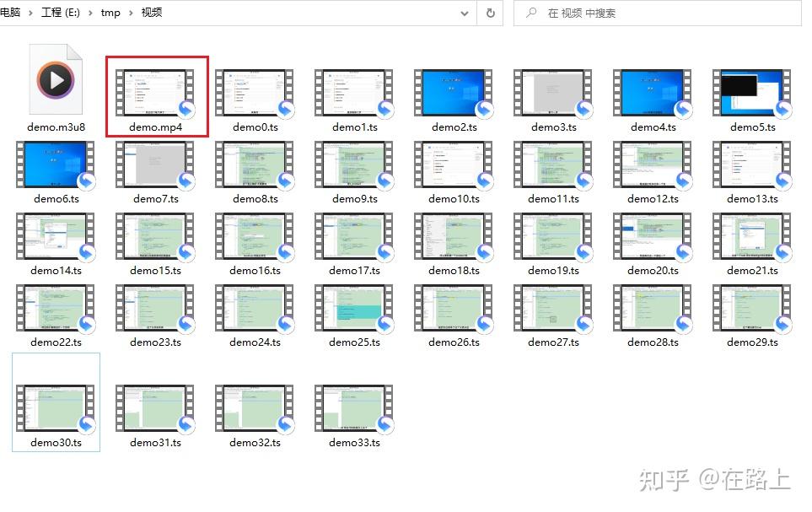Open the tmp folder from the breadcrumb
This screenshot has width=812, height=512.
(110, 13)
